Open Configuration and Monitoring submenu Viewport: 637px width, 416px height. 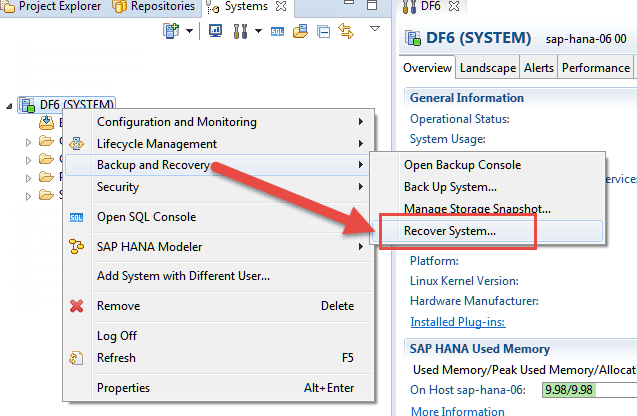(x=219, y=122)
